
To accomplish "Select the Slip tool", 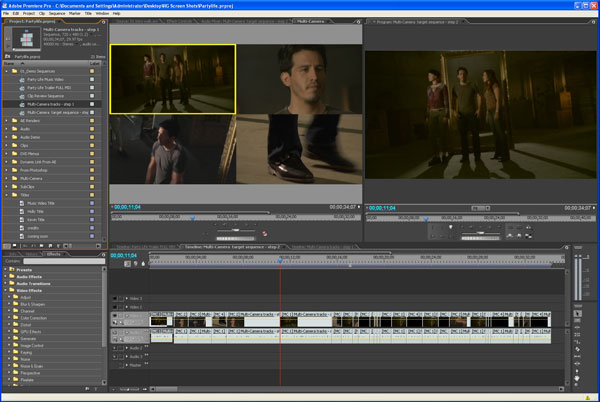I will coord(577,356).
